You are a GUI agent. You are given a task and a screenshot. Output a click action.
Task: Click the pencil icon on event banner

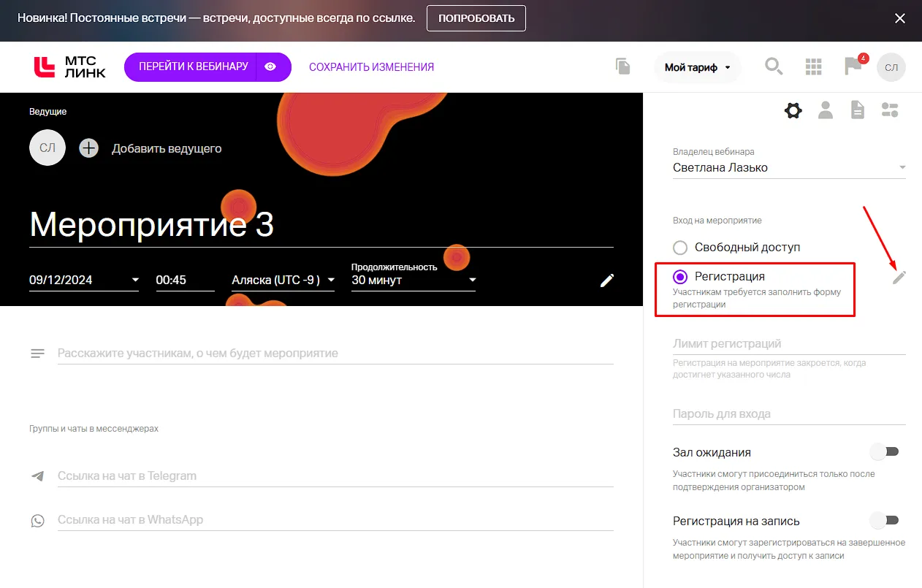tap(606, 280)
